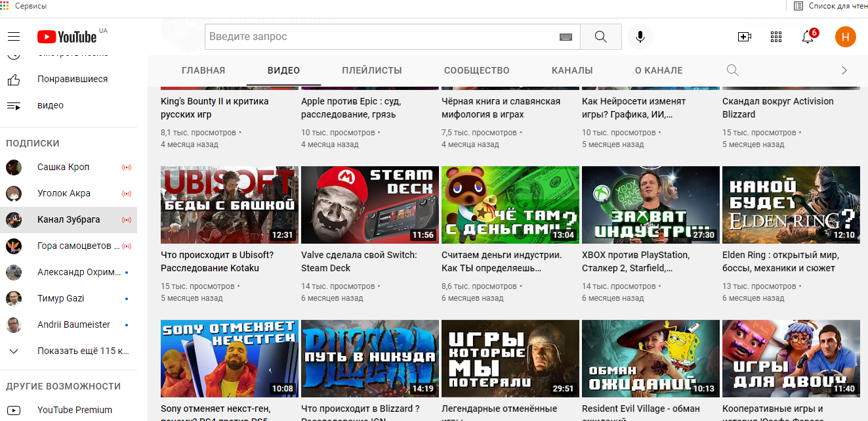Click title XBOX против PlayStation
Image resolution: width=868 pixels, height=421 pixels.
tap(636, 261)
